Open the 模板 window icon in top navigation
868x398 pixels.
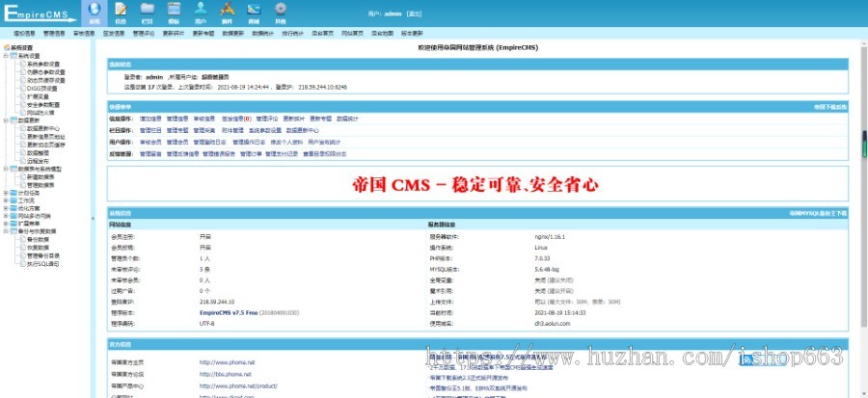click(174, 10)
